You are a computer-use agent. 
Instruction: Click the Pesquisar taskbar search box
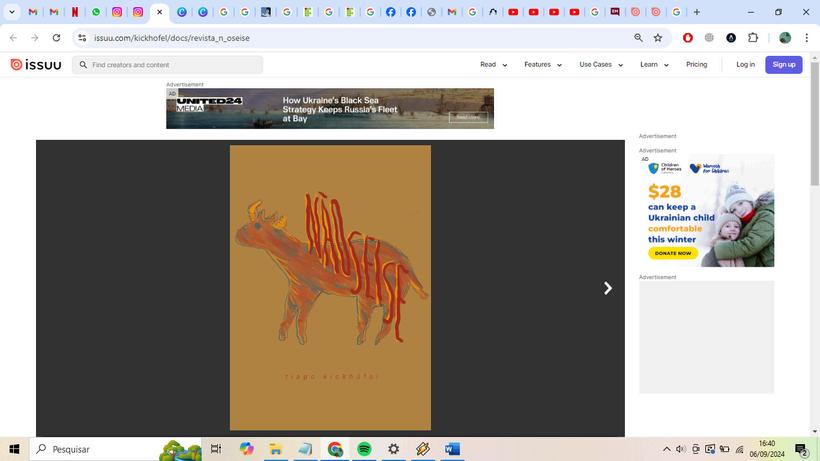pos(115,449)
